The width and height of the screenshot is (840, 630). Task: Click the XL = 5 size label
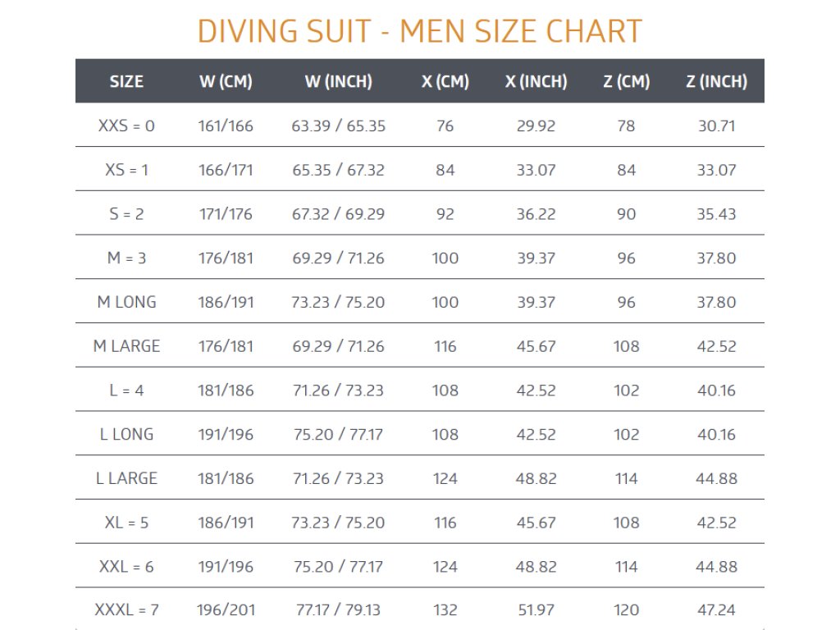(126, 523)
